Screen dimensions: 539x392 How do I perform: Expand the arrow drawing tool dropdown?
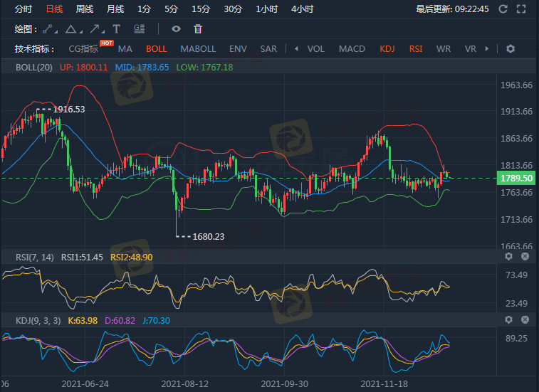(x=105, y=29)
